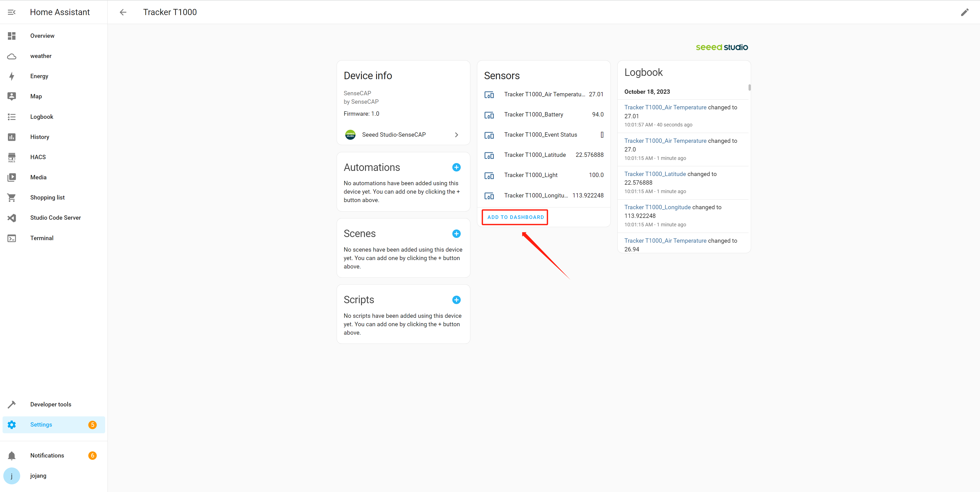Image resolution: width=980 pixels, height=492 pixels.
Task: Click the weather cloud icon
Action: (12, 56)
